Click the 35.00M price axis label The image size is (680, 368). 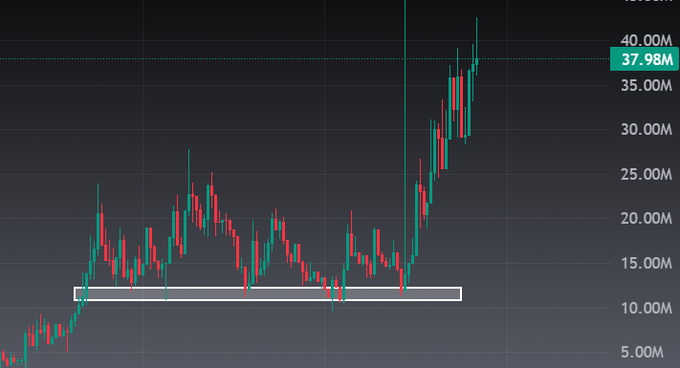pos(646,85)
